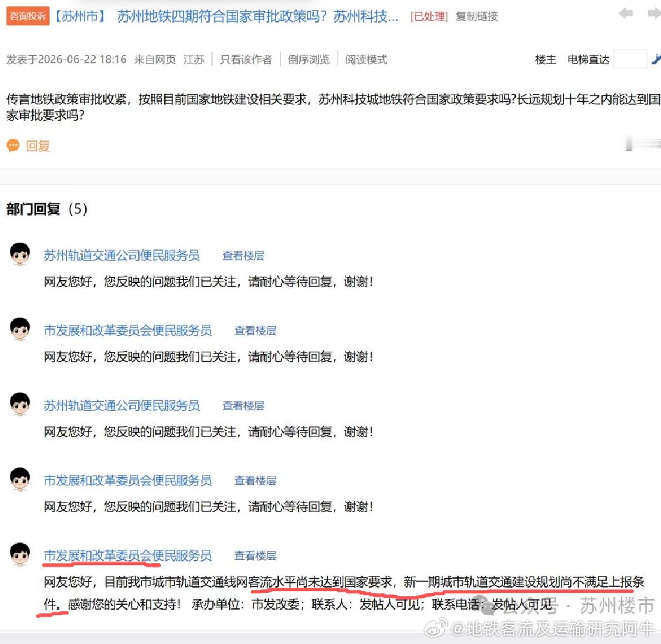Open avatar of second reply by 市发展和改革委员会
Viewport: 661px width, 644px height.
20,329
